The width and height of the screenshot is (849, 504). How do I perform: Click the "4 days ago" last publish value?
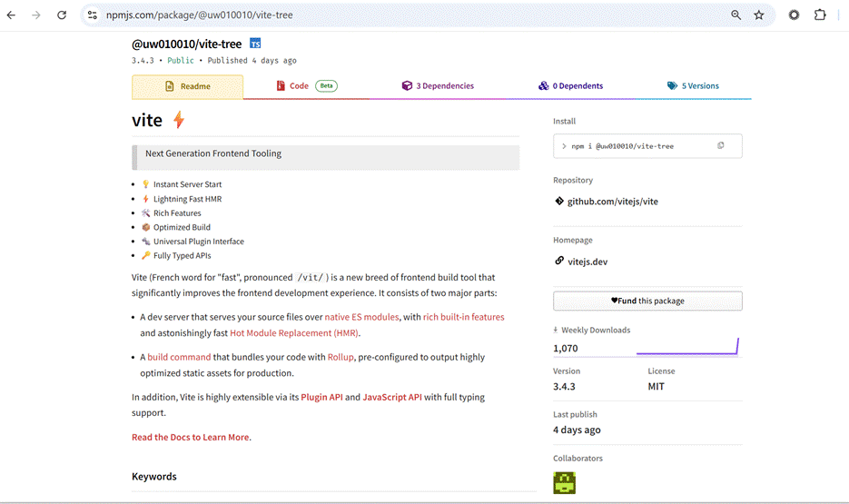click(x=577, y=430)
